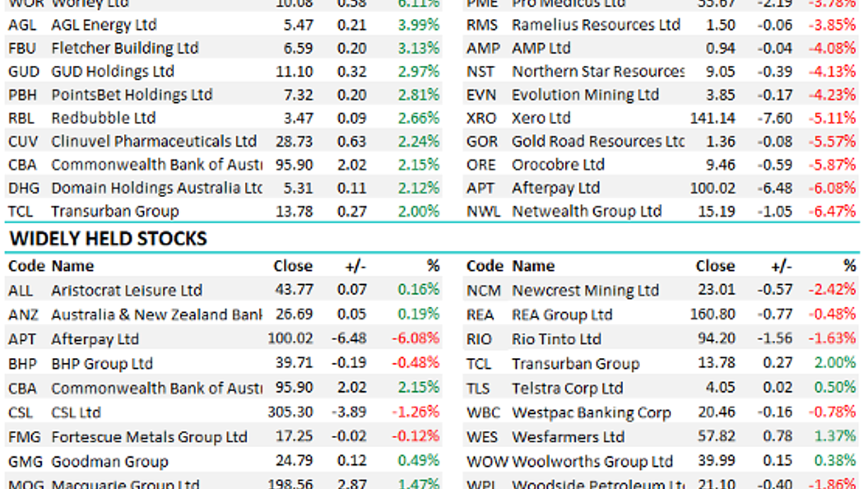Click the left table Code header
Screen dimensions: 868x489
26,266
